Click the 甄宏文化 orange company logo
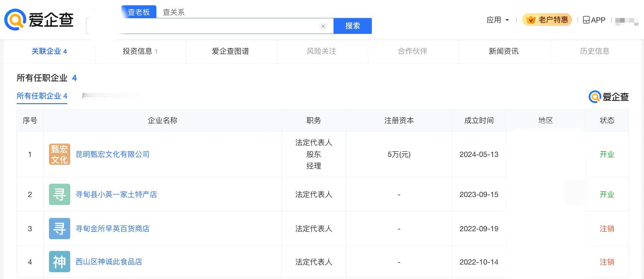644x279 pixels. pos(60,154)
